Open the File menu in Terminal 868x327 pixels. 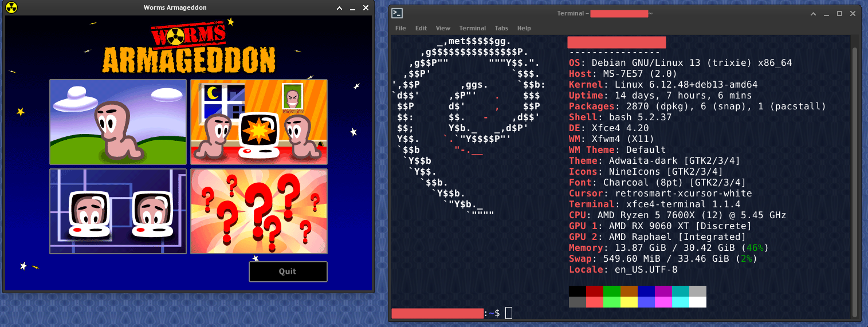point(400,28)
